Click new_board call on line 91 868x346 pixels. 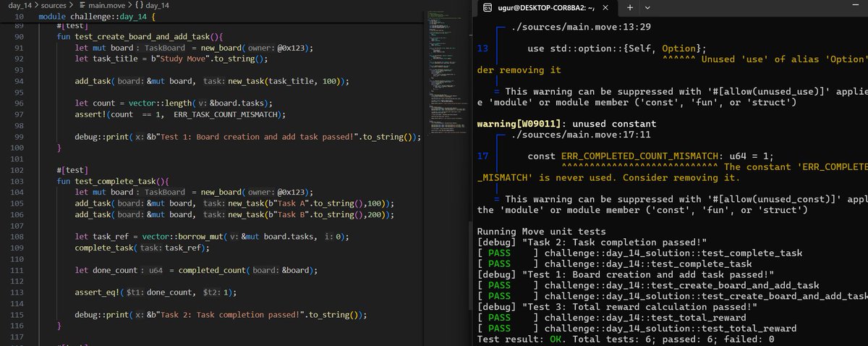pos(222,48)
